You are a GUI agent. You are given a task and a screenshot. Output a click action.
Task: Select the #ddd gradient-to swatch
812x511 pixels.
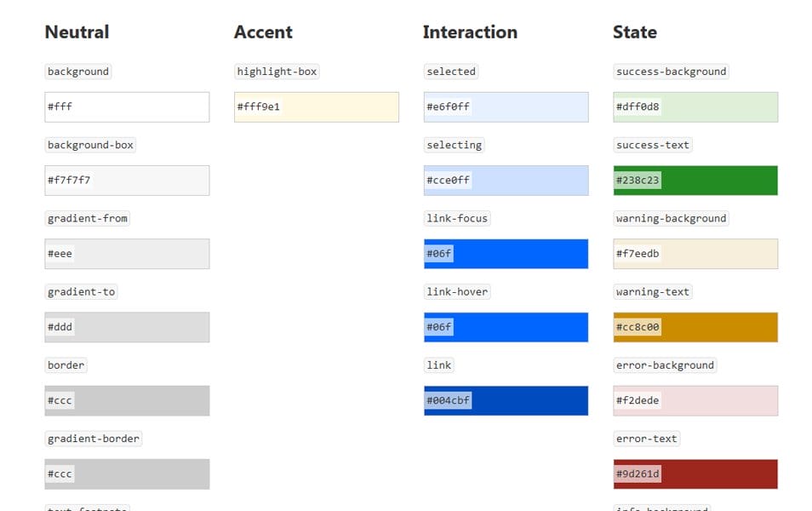tap(127, 327)
